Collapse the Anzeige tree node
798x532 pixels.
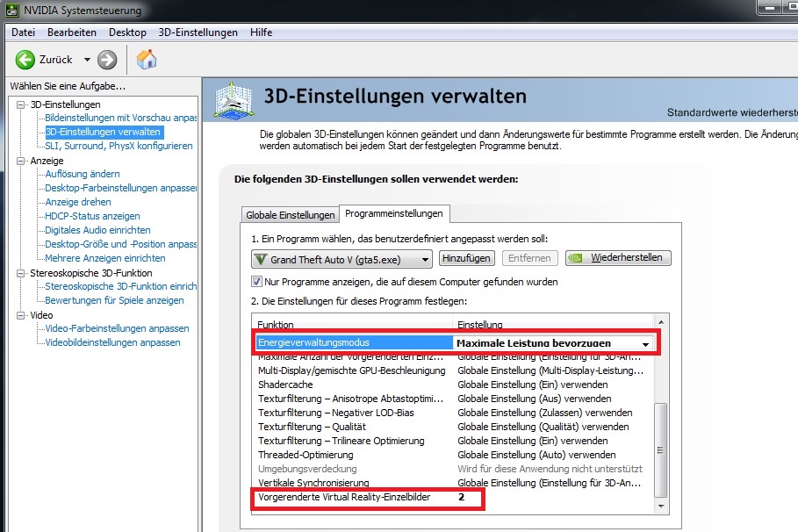click(21, 161)
